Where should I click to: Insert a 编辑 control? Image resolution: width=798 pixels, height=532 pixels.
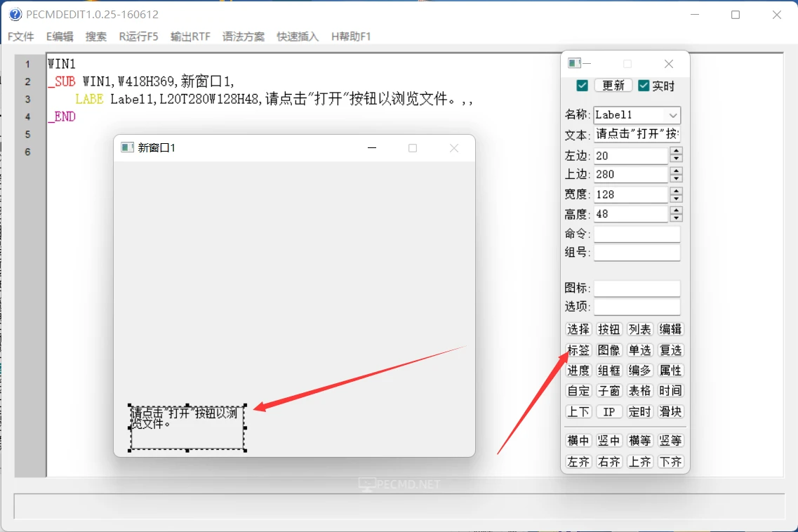coord(670,329)
